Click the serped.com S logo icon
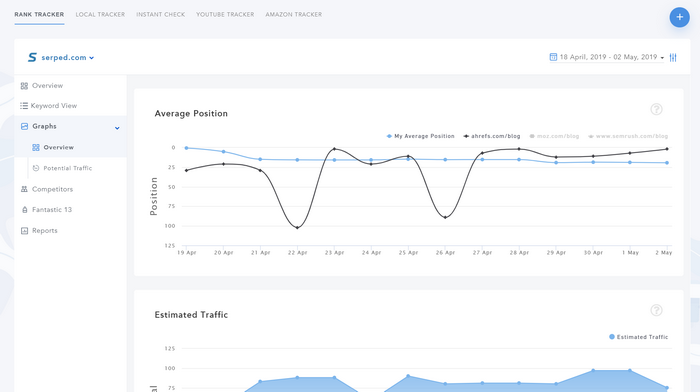 tap(32, 57)
